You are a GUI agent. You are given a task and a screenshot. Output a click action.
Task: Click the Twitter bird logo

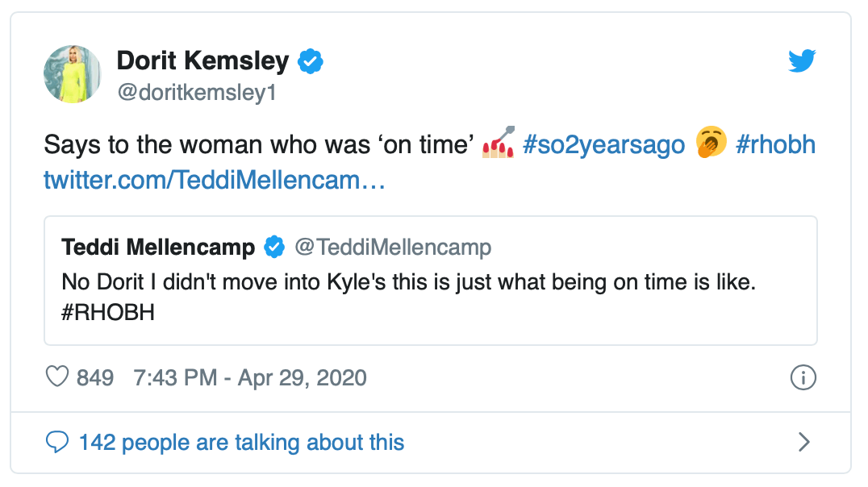click(x=802, y=61)
